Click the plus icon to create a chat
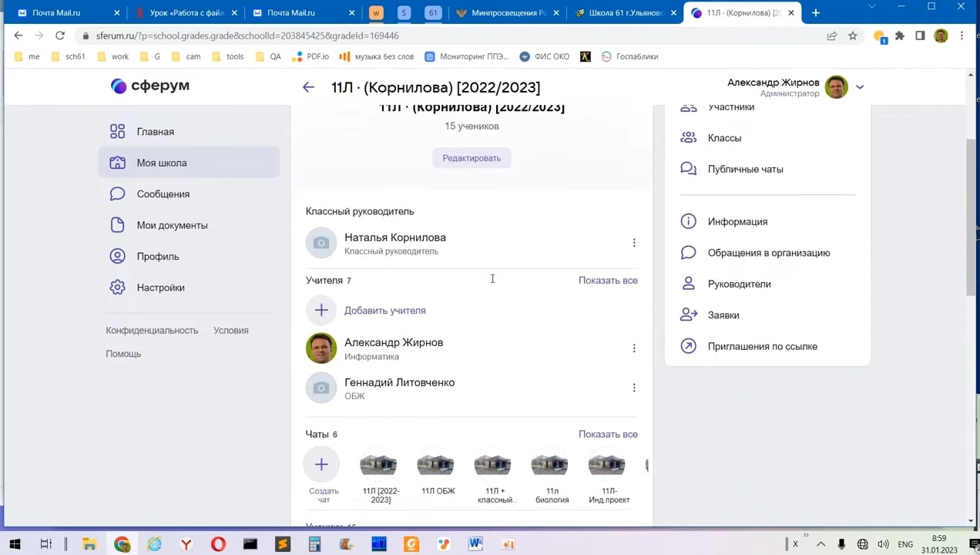 (x=321, y=465)
